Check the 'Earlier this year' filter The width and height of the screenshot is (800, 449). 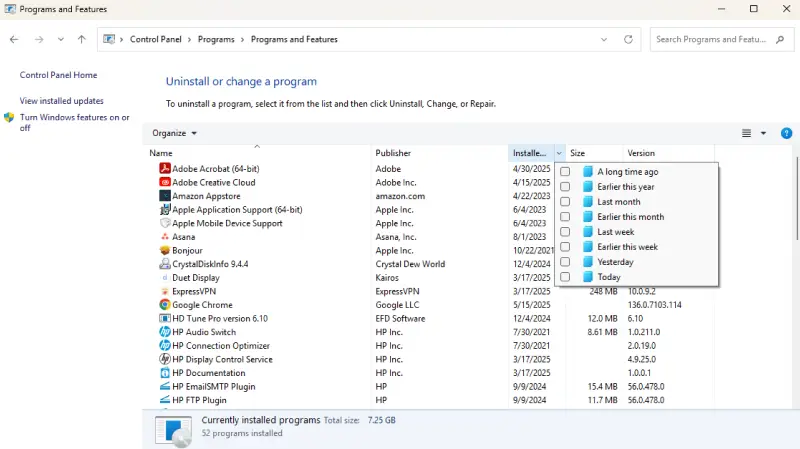click(x=565, y=187)
